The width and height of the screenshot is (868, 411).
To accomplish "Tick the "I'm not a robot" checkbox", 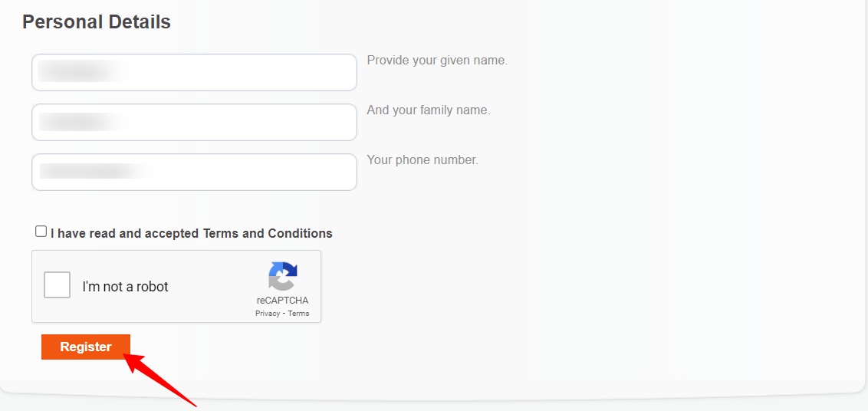I will pos(58,285).
